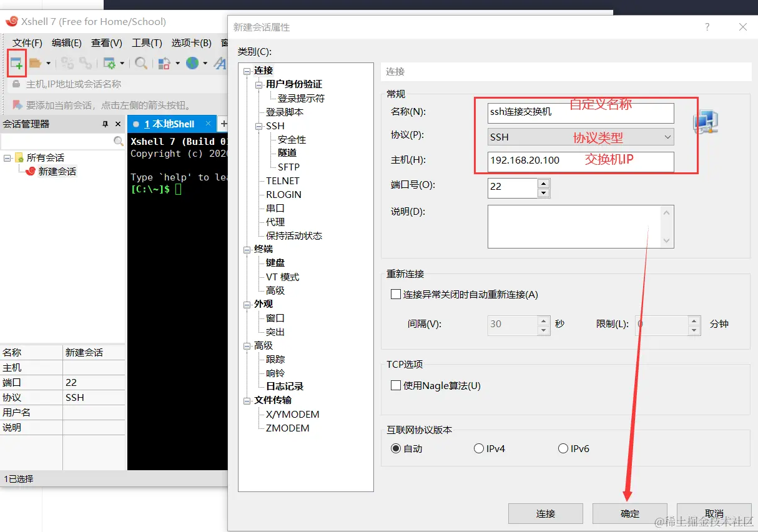Viewport: 758px width, 532px height.
Task: Open the 选项卡(B) menu
Action: pyautogui.click(x=192, y=43)
